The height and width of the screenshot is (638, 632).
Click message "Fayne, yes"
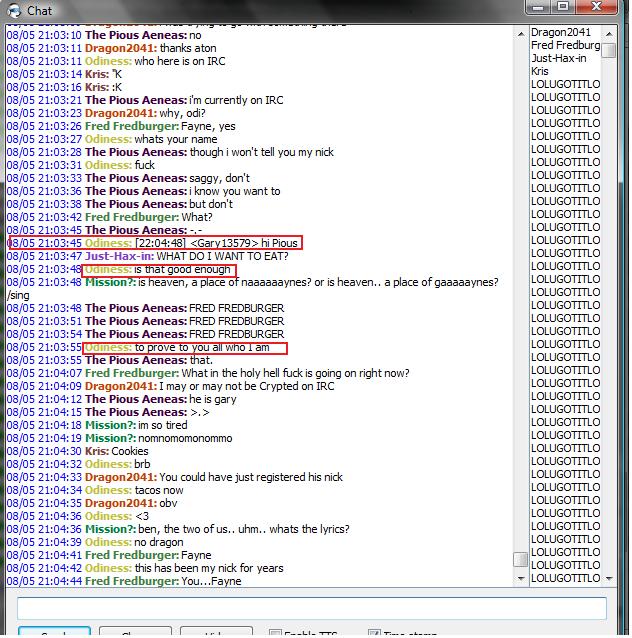pyautogui.click(x=208, y=126)
